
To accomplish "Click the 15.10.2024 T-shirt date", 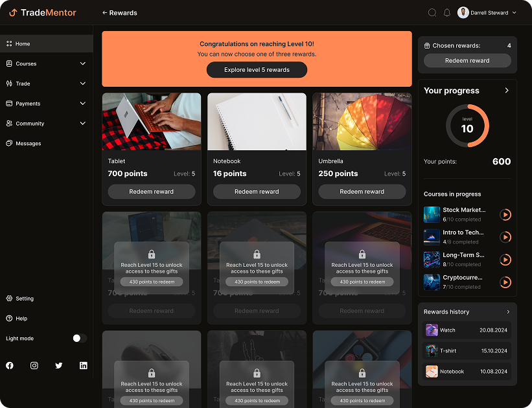I will click(494, 351).
